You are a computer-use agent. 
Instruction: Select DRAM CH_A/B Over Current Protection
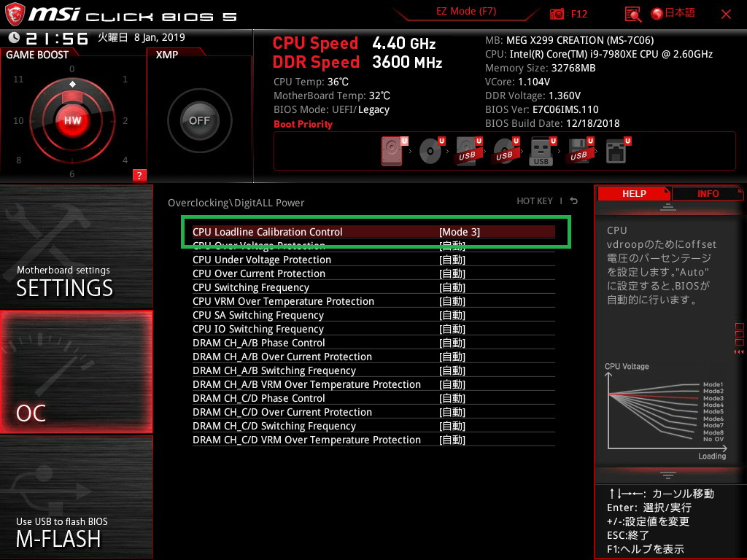[x=373, y=356]
